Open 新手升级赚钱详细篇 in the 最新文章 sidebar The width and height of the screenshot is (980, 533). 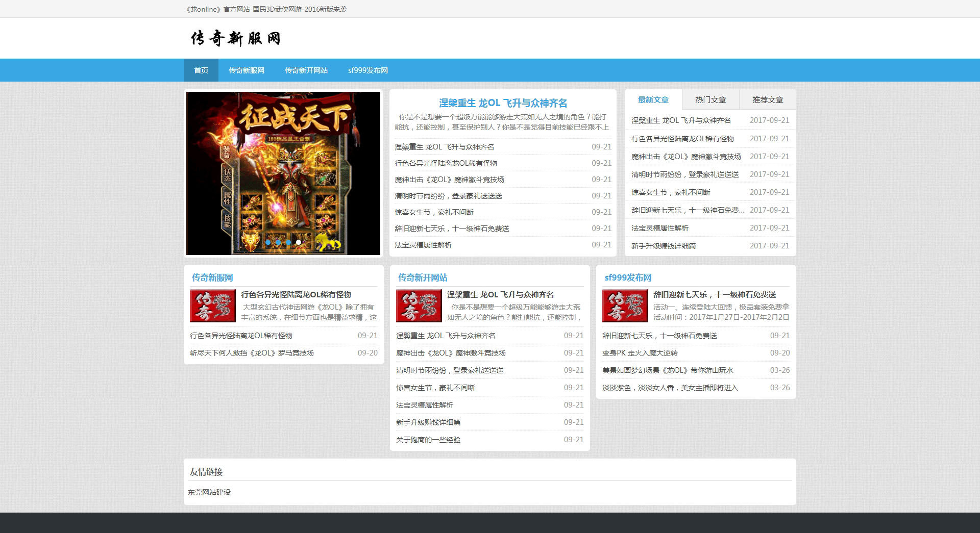(x=664, y=246)
